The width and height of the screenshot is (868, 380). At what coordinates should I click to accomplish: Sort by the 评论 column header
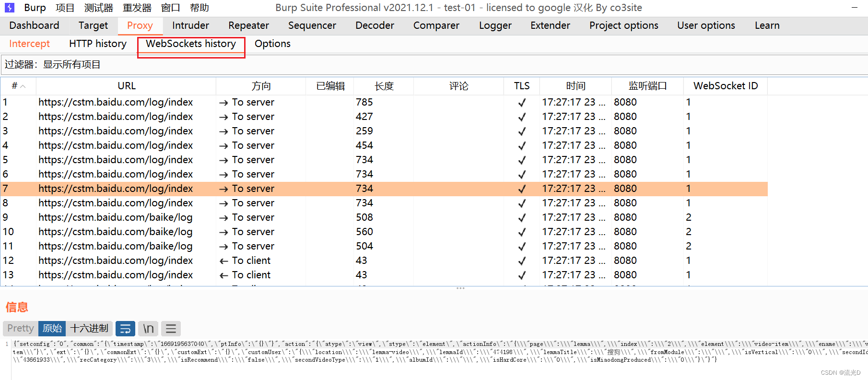pos(459,86)
